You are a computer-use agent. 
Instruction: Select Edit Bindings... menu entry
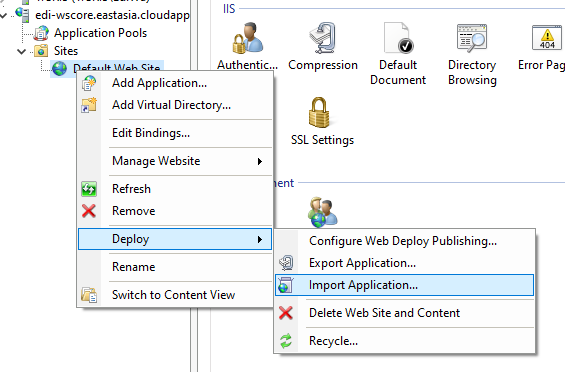[175, 133]
